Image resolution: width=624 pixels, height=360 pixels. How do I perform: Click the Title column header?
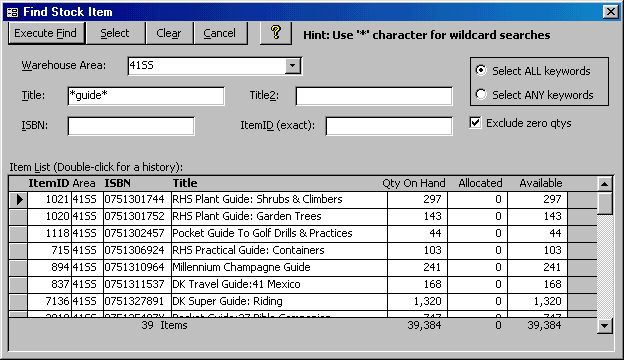(x=185, y=183)
